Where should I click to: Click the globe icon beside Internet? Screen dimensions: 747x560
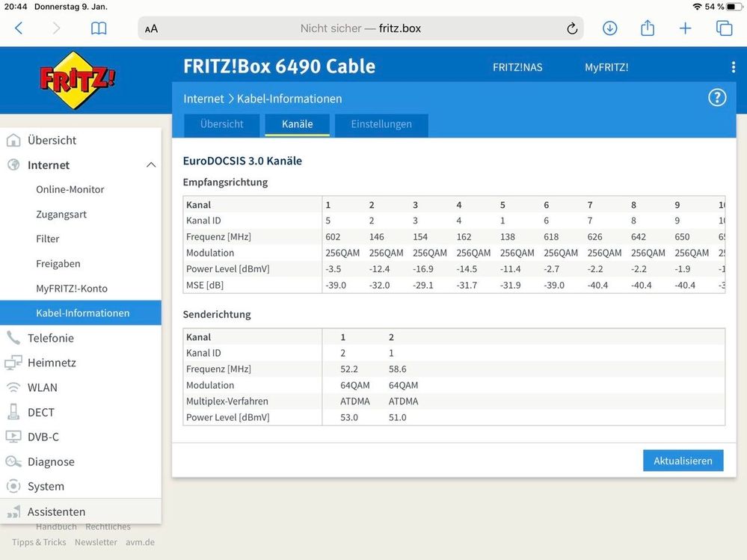click(x=13, y=164)
